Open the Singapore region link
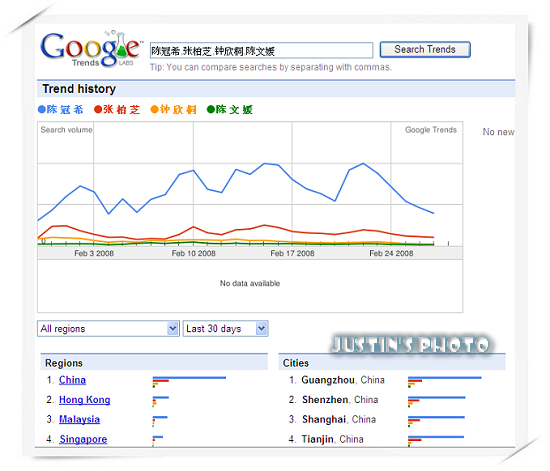This screenshot has height=471, width=550. (x=83, y=439)
